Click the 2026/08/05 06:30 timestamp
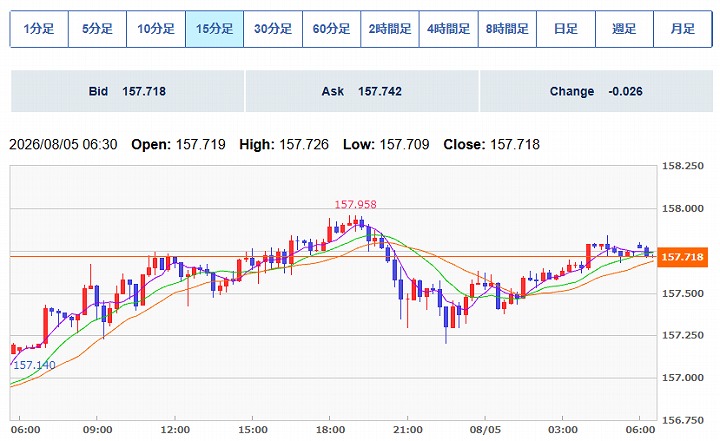720x441 pixels. 63,145
